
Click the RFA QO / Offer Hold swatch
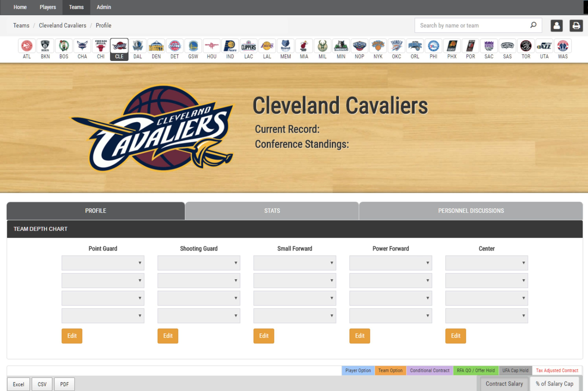[x=476, y=370]
